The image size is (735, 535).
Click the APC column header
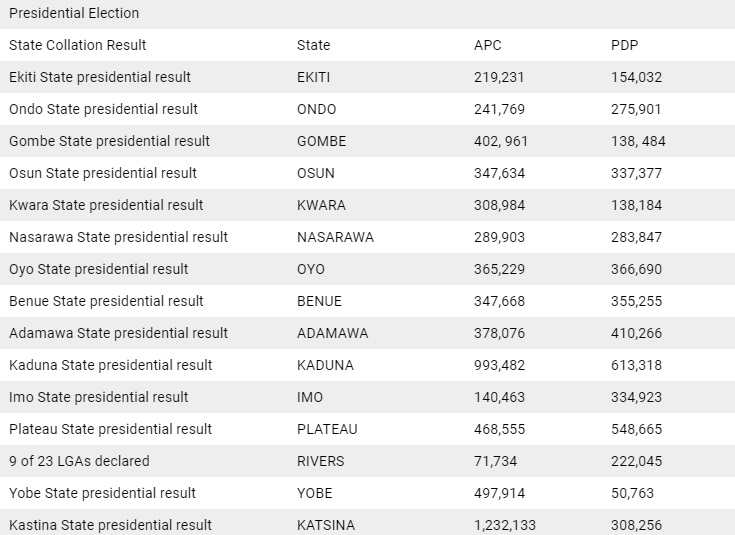coord(487,45)
